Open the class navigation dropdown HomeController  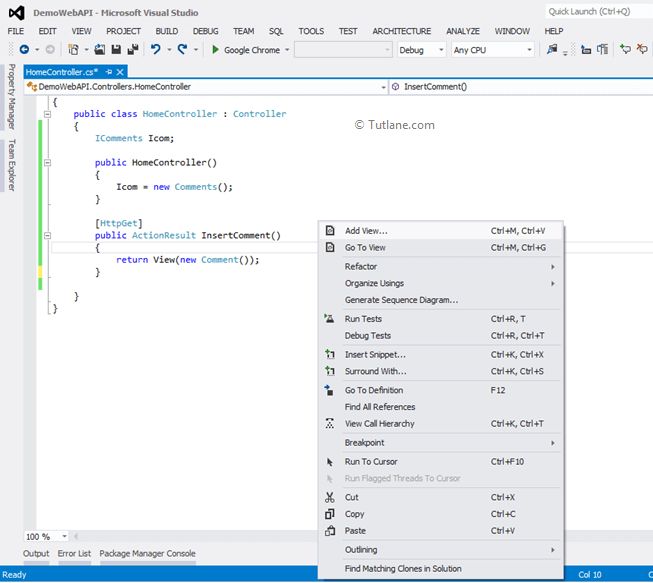click(206, 87)
